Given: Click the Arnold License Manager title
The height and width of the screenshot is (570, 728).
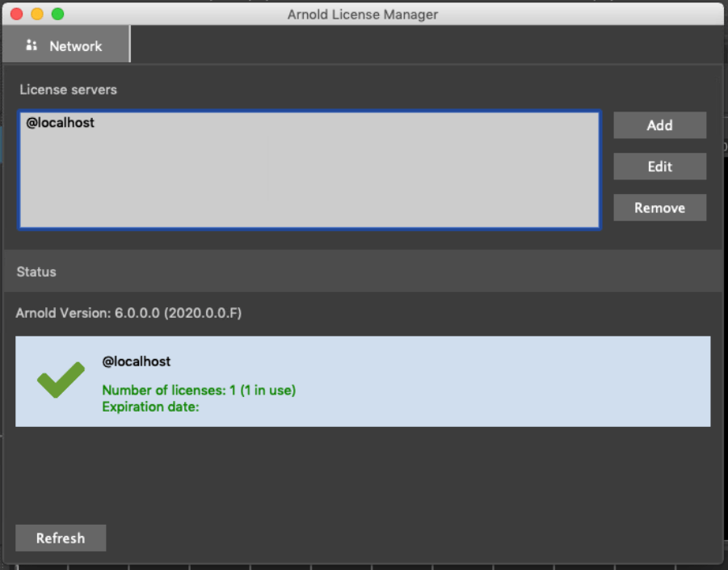Looking at the screenshot, I should (x=363, y=15).
